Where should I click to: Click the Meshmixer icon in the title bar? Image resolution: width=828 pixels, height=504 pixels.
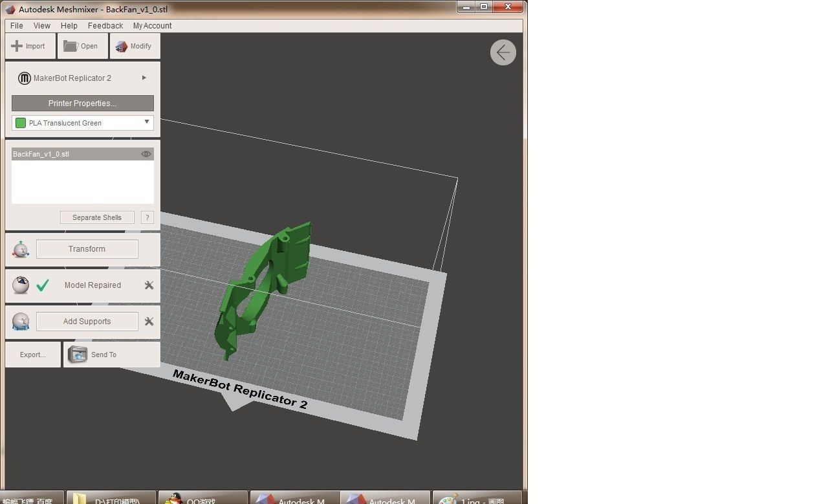pos(10,9)
